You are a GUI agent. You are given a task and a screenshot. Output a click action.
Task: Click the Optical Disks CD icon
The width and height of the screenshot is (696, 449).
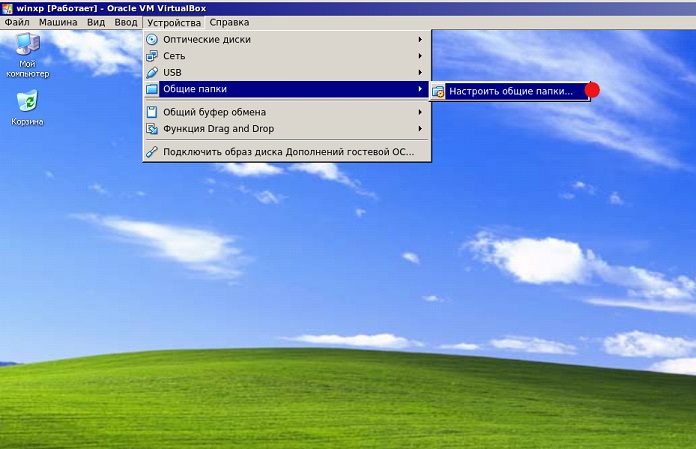point(152,39)
